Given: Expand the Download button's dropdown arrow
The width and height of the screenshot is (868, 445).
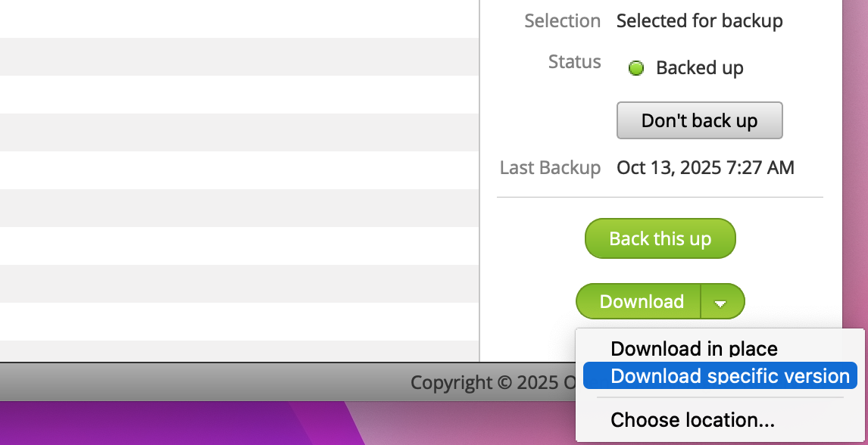Looking at the screenshot, I should click(721, 302).
